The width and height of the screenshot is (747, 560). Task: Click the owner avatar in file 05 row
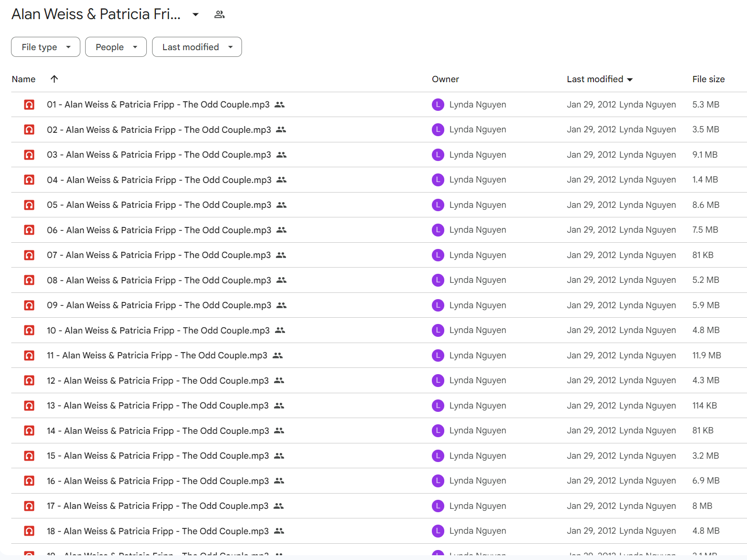(x=438, y=205)
